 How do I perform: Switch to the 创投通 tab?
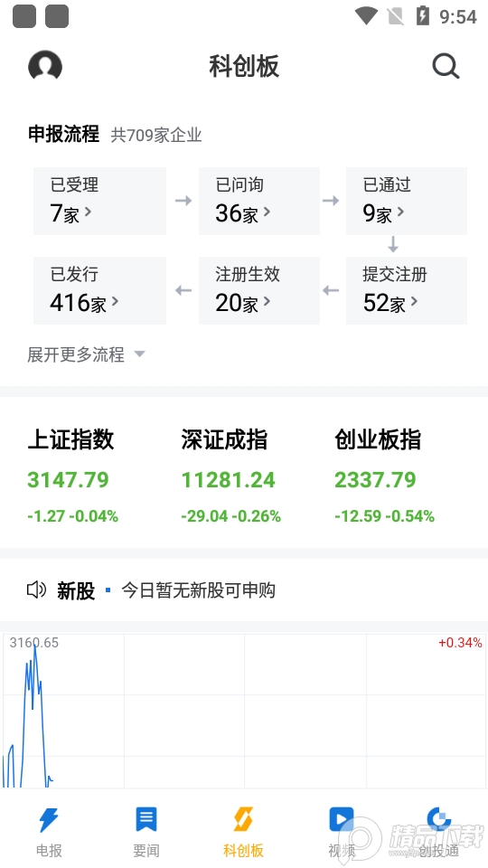(439, 830)
